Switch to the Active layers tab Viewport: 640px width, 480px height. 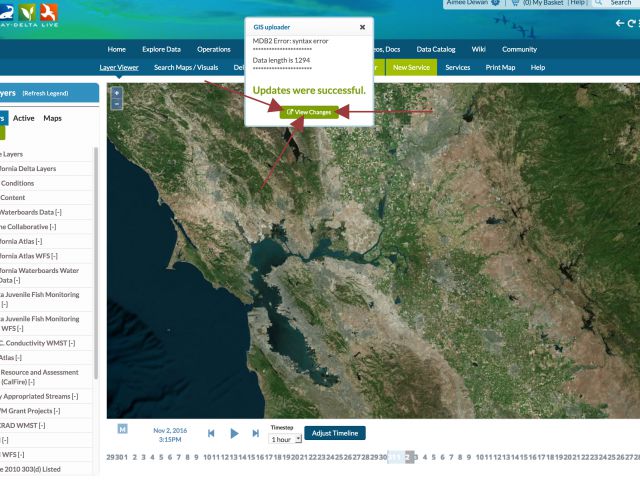click(x=23, y=118)
